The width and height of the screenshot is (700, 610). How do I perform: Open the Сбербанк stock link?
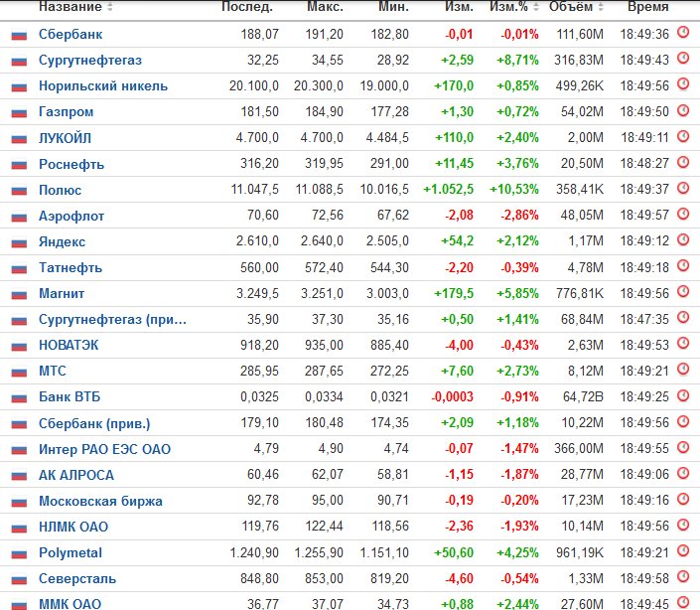click(70, 35)
